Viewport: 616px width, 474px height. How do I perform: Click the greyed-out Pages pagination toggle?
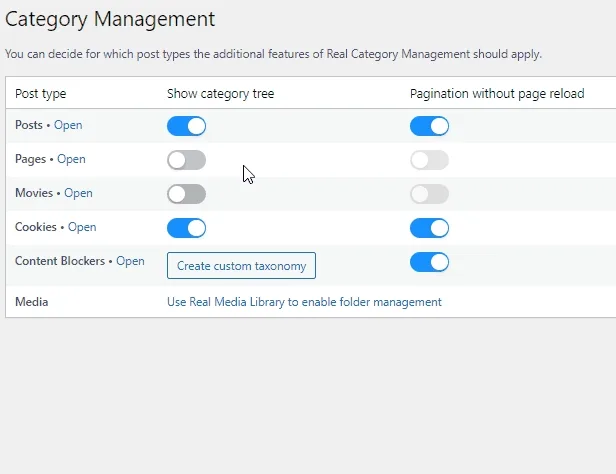429,160
